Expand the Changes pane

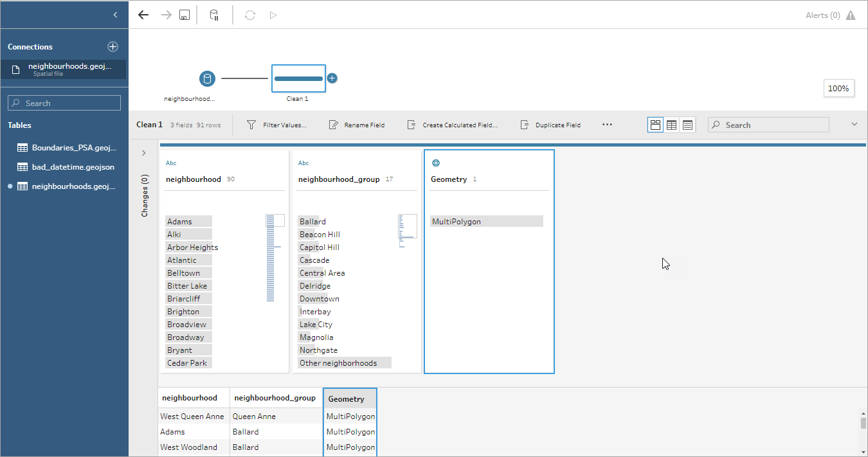click(143, 153)
